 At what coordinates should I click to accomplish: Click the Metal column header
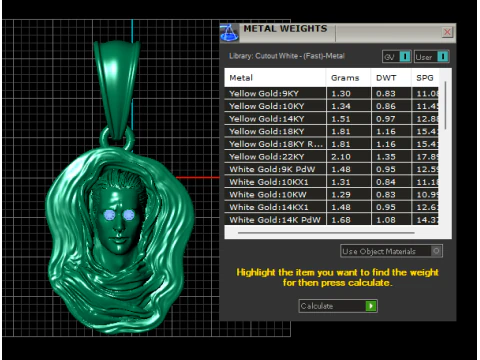[275, 78]
